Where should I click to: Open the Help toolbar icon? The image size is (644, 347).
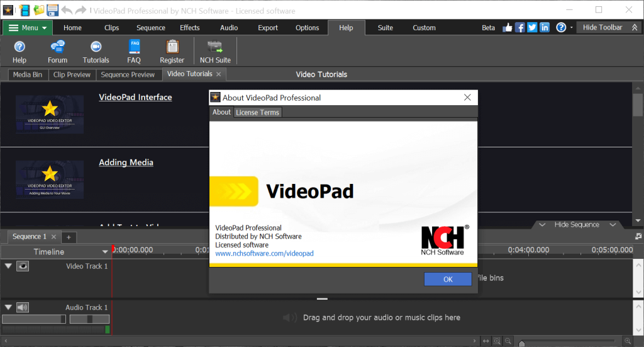coord(19,52)
